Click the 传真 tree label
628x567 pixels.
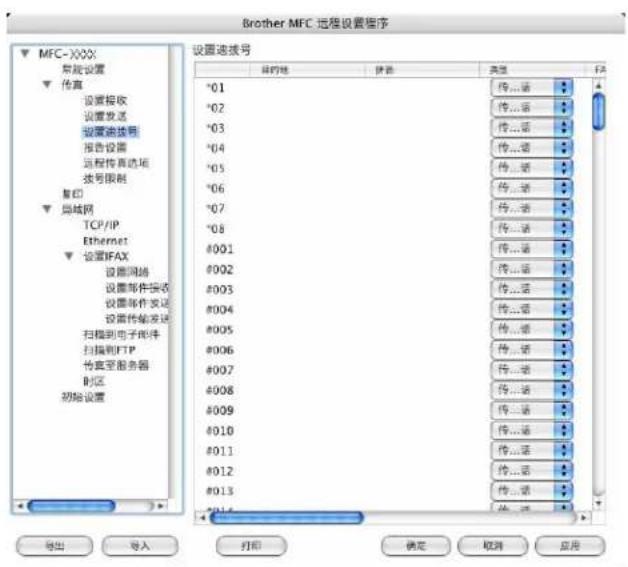click(72, 84)
